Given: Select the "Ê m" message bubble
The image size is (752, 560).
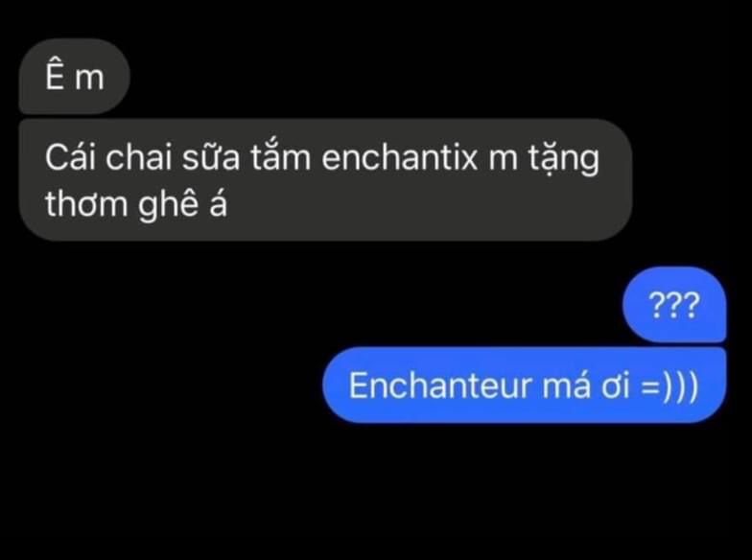Looking at the screenshot, I should [x=74, y=77].
